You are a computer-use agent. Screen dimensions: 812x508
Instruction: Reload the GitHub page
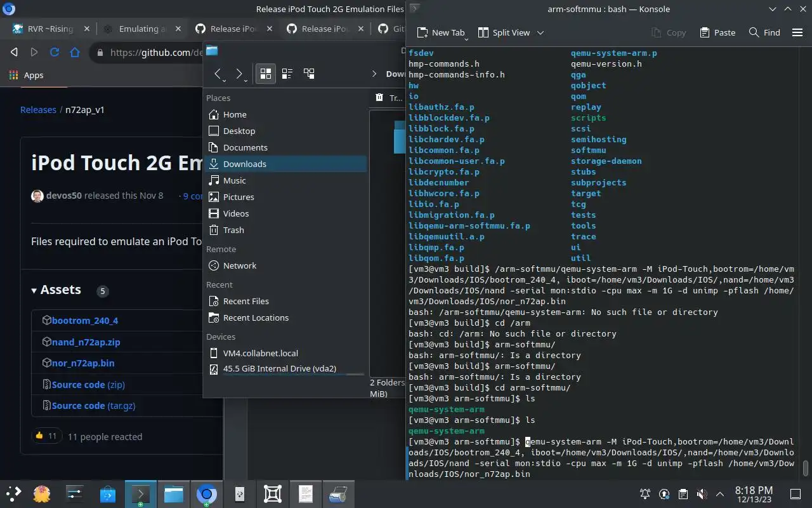[x=55, y=53]
